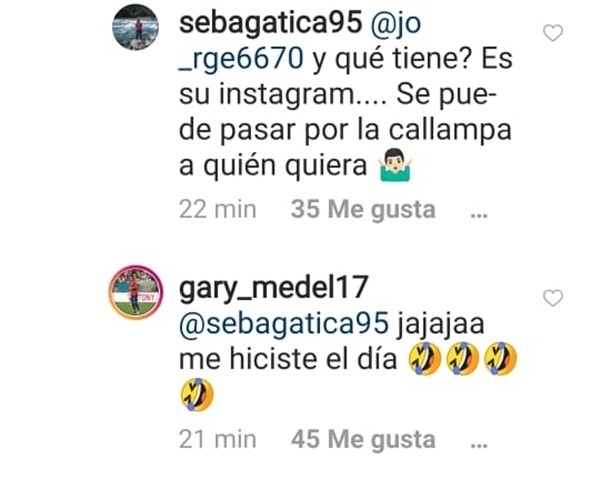Open the sebagatica95 username at top

[270, 24]
